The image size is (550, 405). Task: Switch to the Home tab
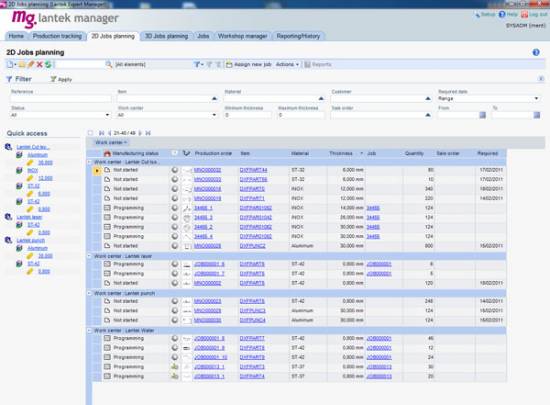click(x=16, y=36)
